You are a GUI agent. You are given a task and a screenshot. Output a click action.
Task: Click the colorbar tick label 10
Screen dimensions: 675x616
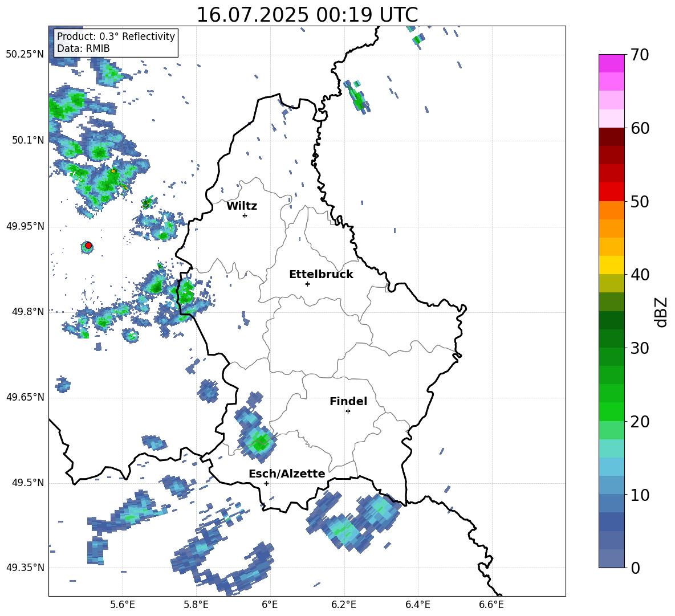coord(640,495)
